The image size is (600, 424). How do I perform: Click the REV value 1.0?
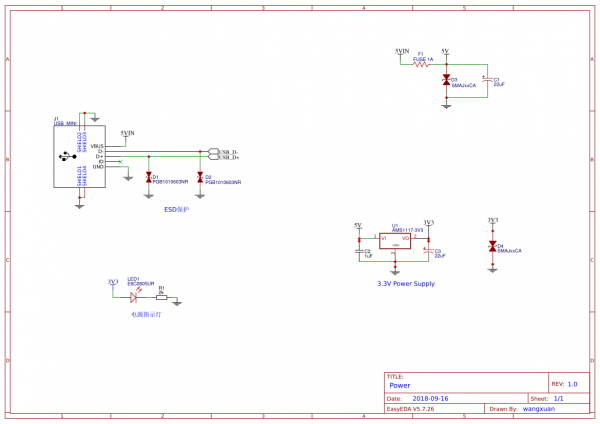572,383
